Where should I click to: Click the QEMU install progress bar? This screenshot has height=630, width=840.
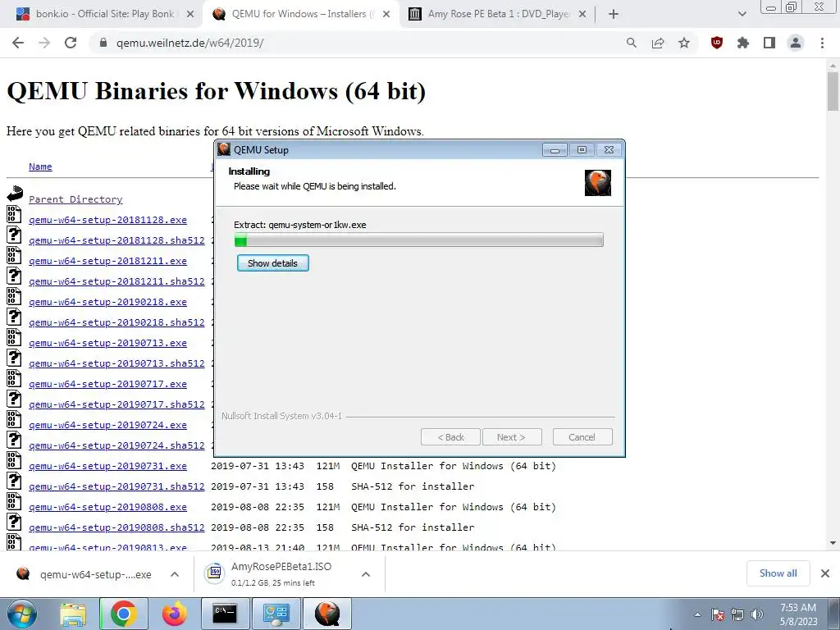(x=419, y=240)
